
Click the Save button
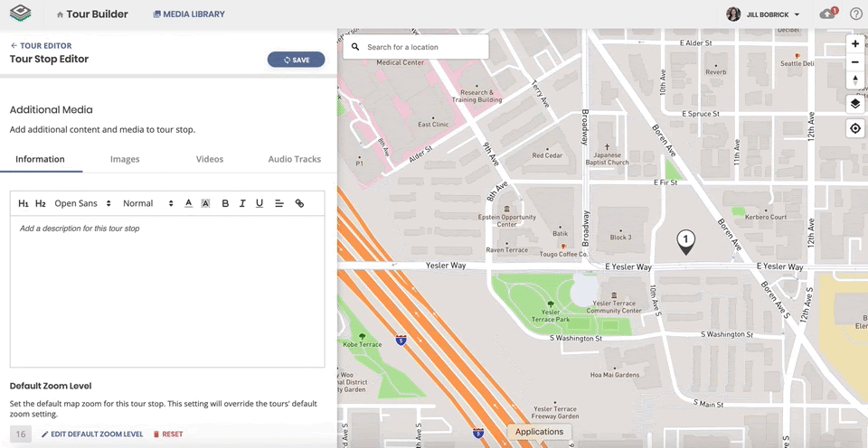[297, 60]
